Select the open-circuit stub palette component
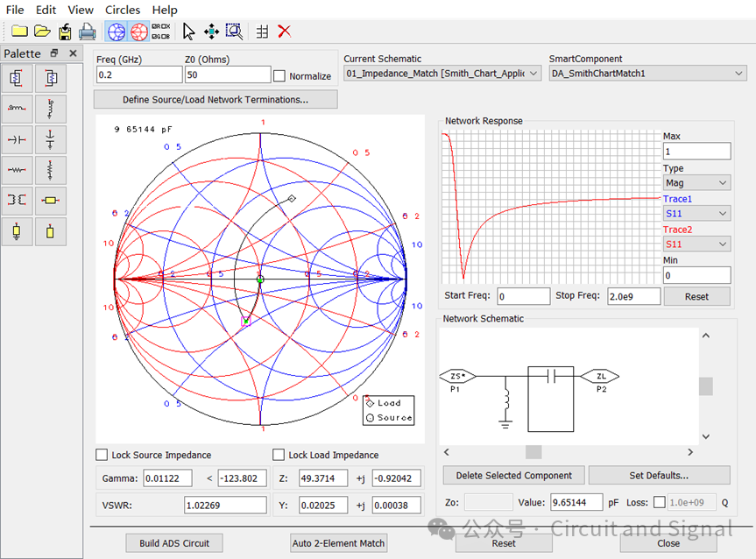Viewport: 756px width, 559px height. [50, 231]
